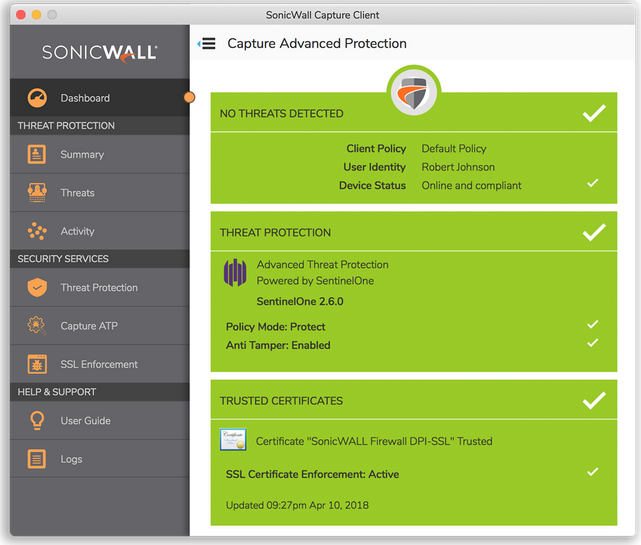
Task: Click the SSL Enforcement bug icon
Action: coord(37,364)
